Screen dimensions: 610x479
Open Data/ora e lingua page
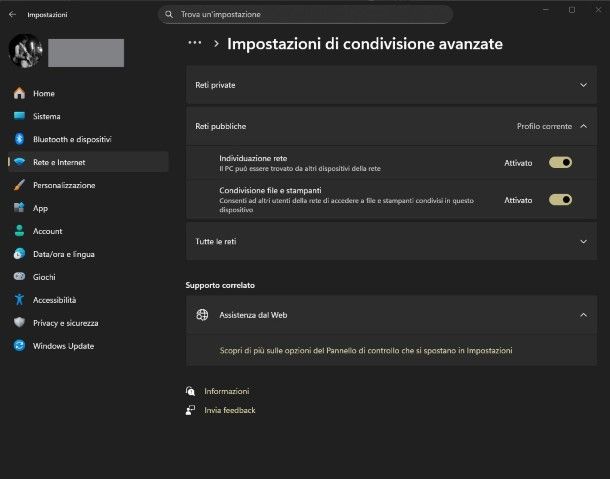click(63, 254)
